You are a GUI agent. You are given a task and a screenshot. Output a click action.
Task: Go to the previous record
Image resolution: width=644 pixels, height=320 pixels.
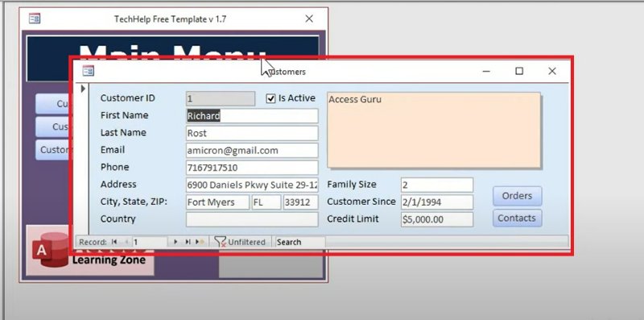point(126,242)
